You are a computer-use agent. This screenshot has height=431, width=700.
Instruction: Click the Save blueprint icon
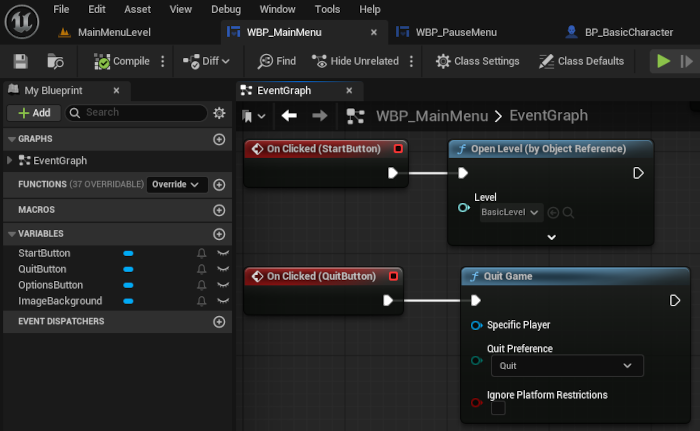[x=21, y=61]
